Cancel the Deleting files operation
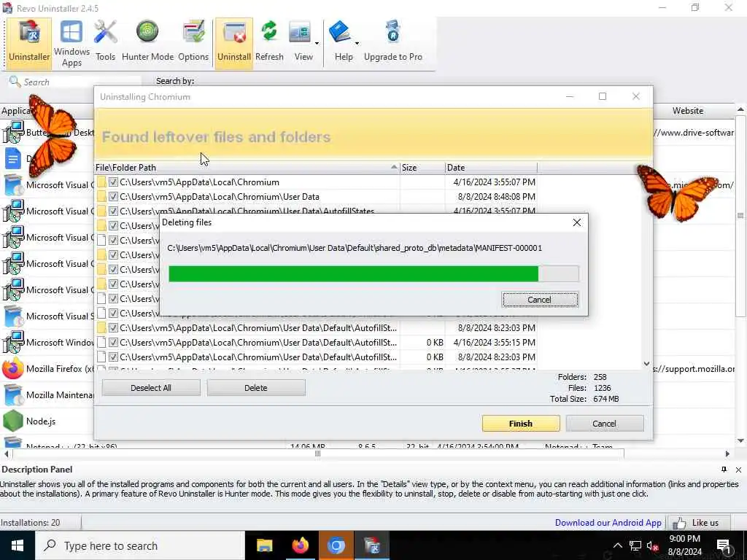This screenshot has height=560, width=747. [540, 300]
